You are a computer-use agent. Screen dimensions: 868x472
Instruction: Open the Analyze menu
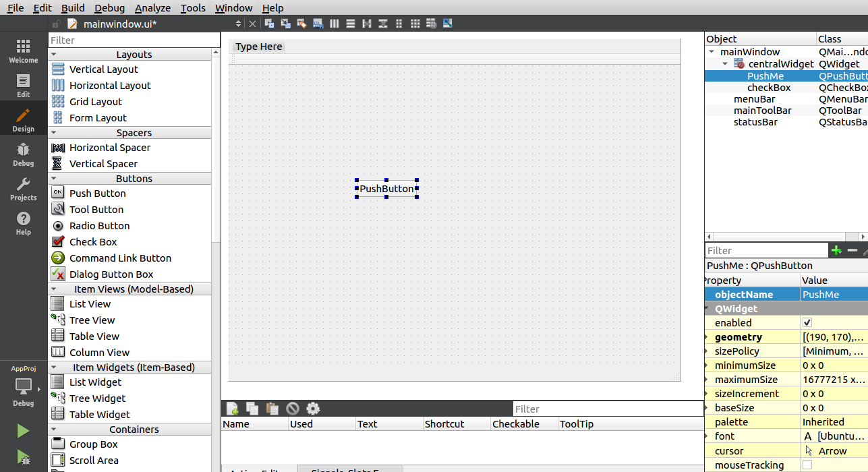[x=152, y=8]
